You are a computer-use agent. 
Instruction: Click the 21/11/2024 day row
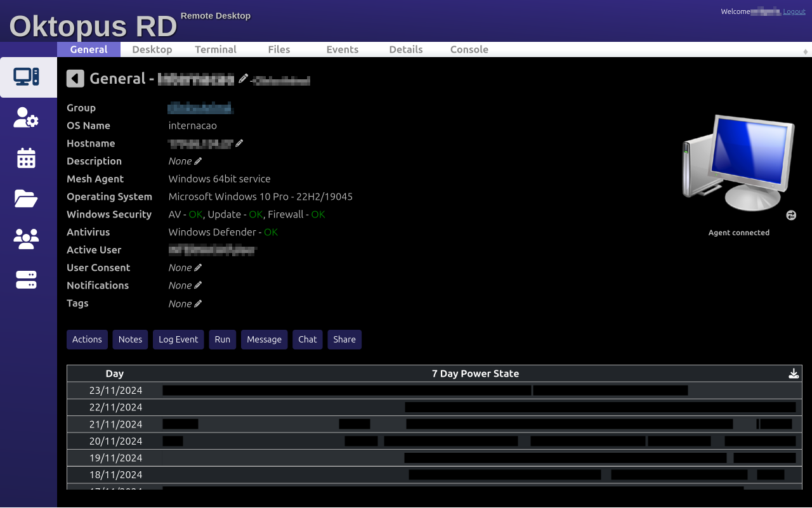coord(435,424)
